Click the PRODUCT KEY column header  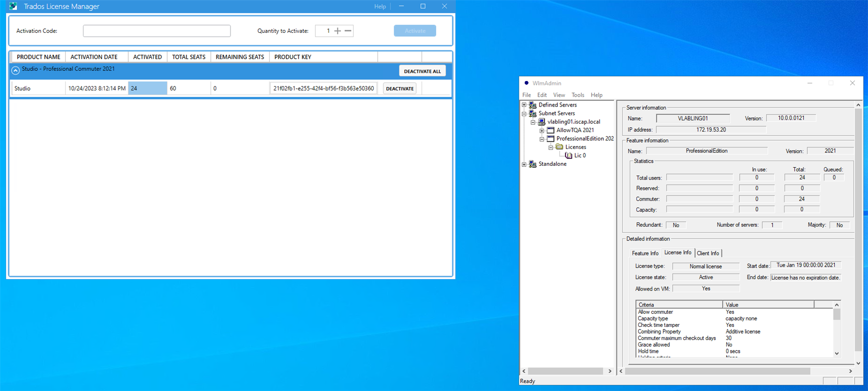coord(323,57)
